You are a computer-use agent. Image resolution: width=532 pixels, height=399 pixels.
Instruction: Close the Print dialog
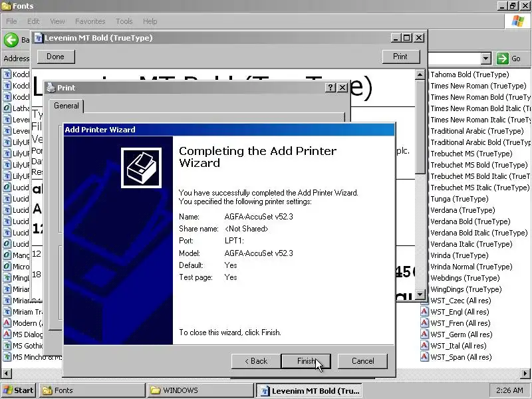coord(342,88)
